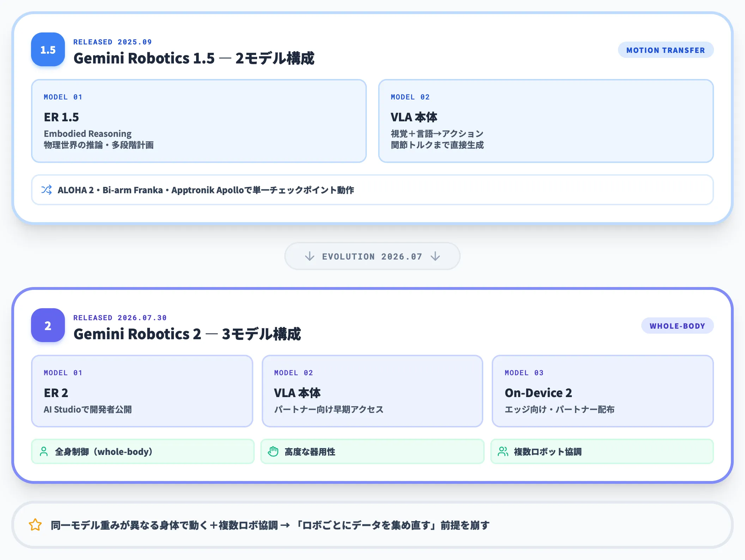This screenshot has height=560, width=745.
Task: Click the RELEASED 2026.07.30 label
Action: tap(120, 318)
